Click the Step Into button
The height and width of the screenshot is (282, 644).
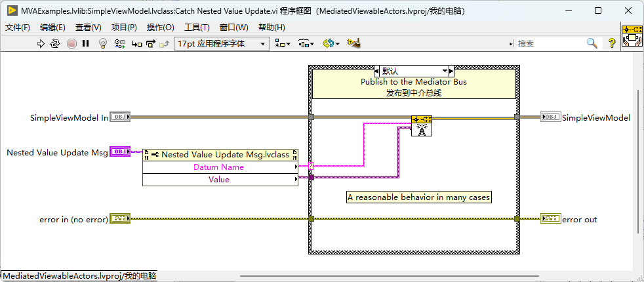[x=137, y=43]
